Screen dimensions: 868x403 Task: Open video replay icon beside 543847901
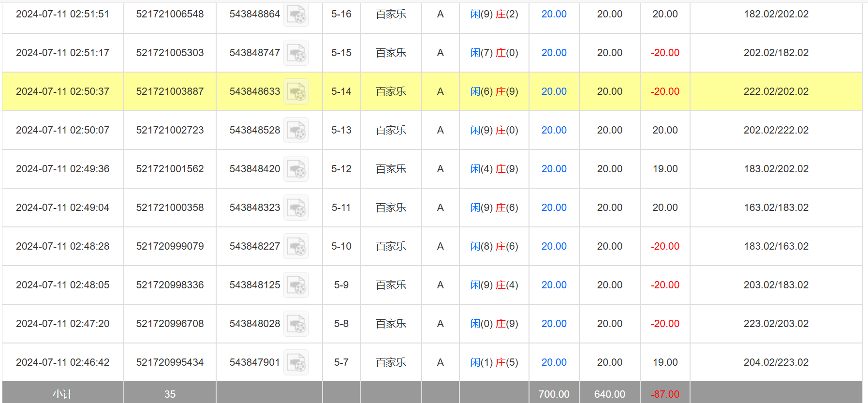pyautogui.click(x=296, y=363)
